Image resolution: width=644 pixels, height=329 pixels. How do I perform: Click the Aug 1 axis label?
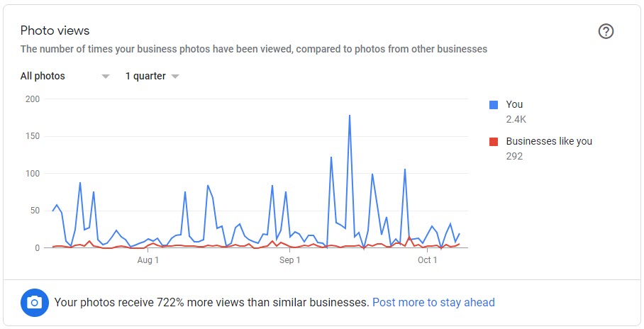click(148, 260)
